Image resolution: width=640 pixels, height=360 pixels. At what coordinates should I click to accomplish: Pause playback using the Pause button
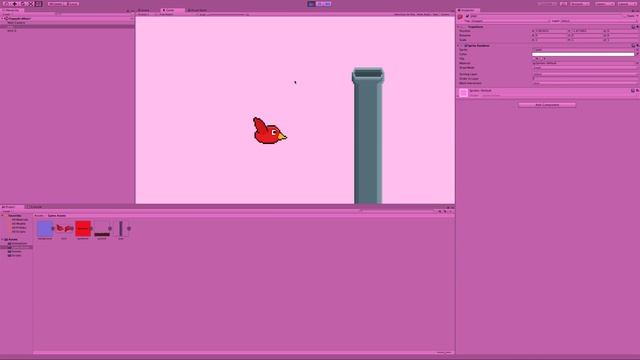320,4
